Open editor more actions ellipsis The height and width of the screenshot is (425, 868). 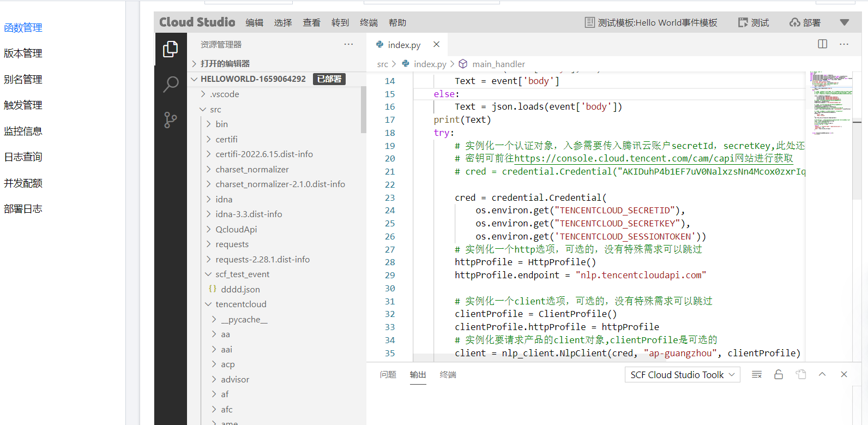[x=844, y=44]
